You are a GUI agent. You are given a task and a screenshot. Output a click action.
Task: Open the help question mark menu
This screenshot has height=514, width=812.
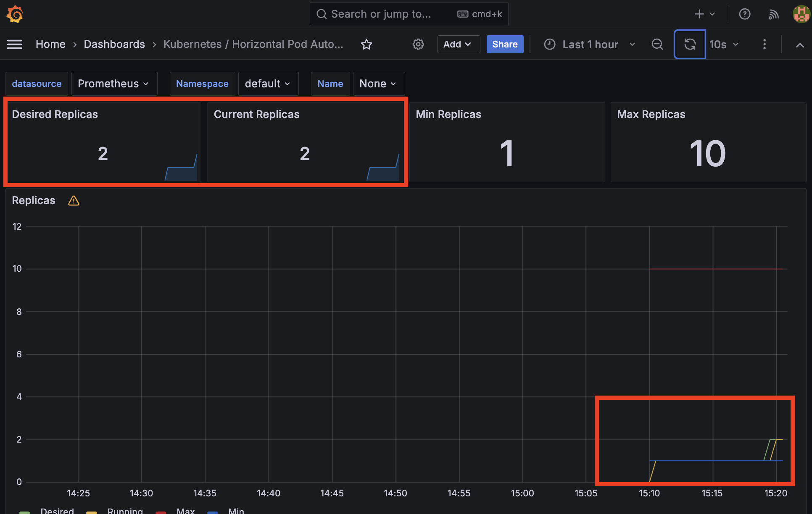[745, 14]
